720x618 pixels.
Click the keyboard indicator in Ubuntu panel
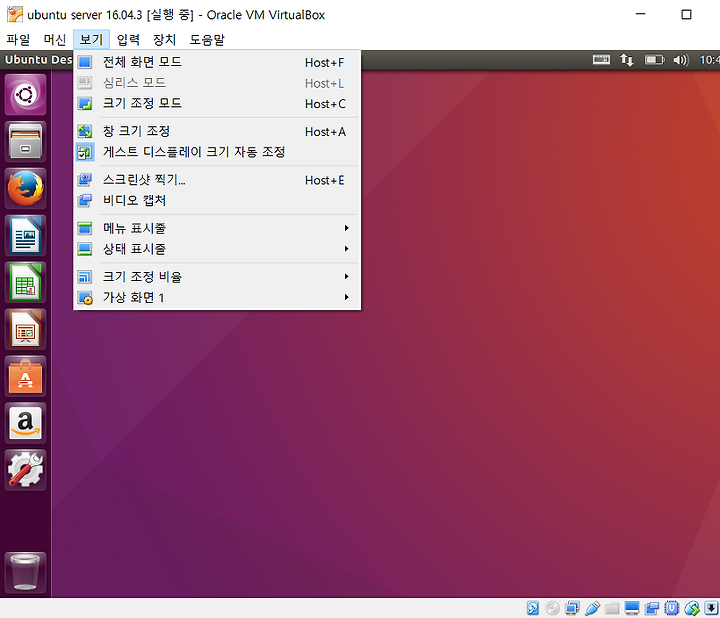click(x=601, y=60)
